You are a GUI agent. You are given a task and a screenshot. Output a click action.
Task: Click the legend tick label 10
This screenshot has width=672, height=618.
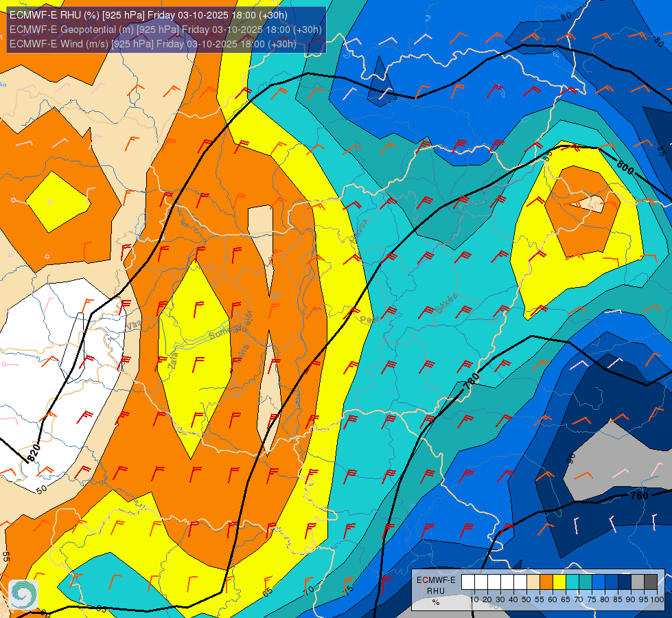[x=474, y=599]
